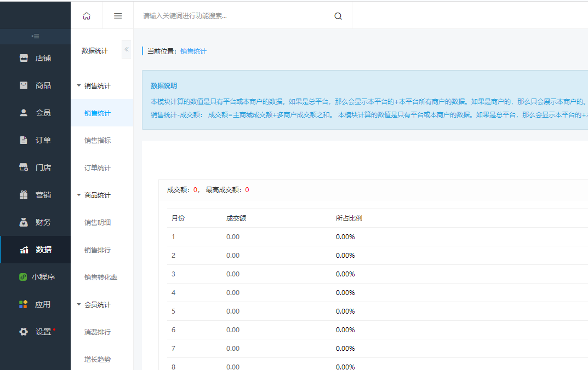Open the 订单 orders section
The image size is (588, 370).
click(x=36, y=140)
